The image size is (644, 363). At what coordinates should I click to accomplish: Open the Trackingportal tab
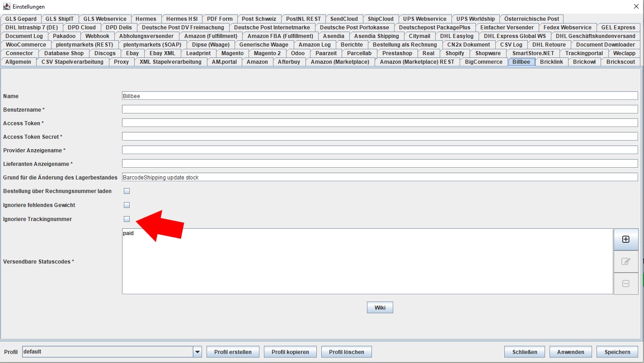(584, 53)
